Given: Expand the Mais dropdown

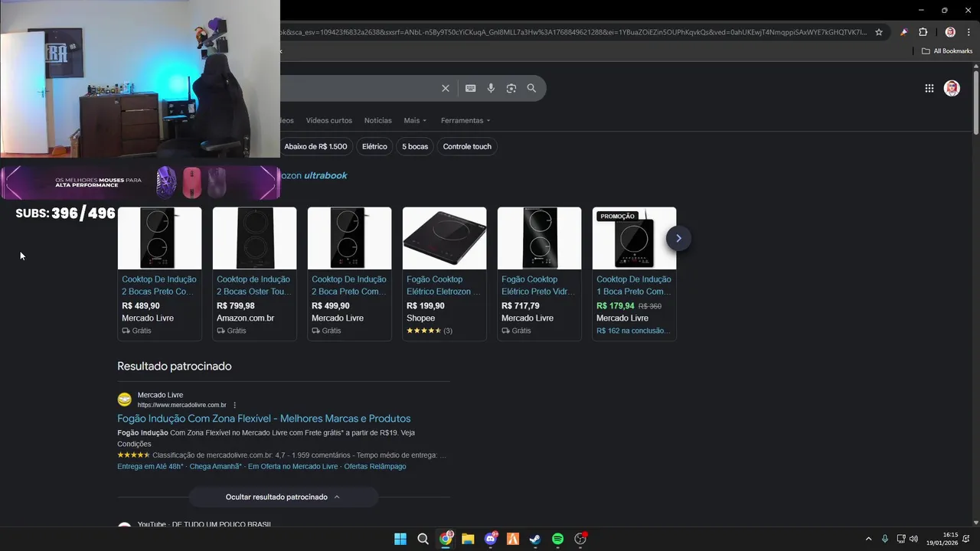Looking at the screenshot, I should tap(415, 120).
